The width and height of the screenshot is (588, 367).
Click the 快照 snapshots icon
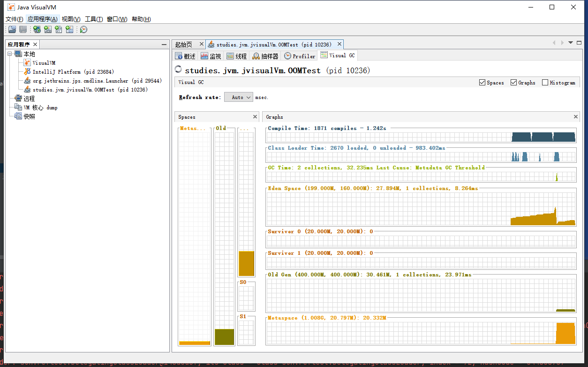tap(18, 116)
